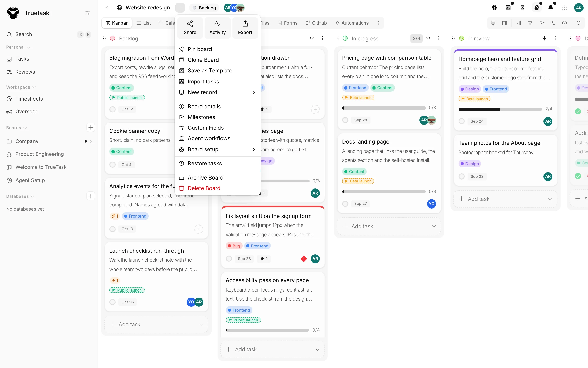588x368 pixels.
Task: Collapse the In review column
Action: 545,38
